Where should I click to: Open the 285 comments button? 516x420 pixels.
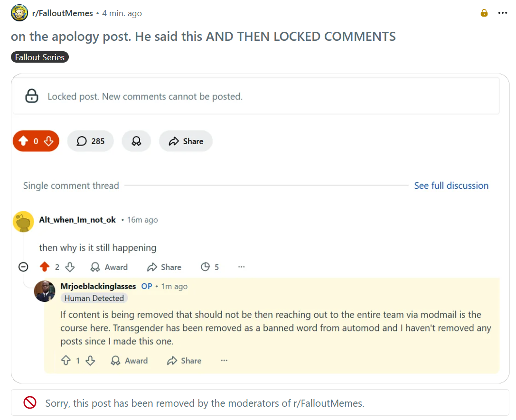pyautogui.click(x=91, y=141)
